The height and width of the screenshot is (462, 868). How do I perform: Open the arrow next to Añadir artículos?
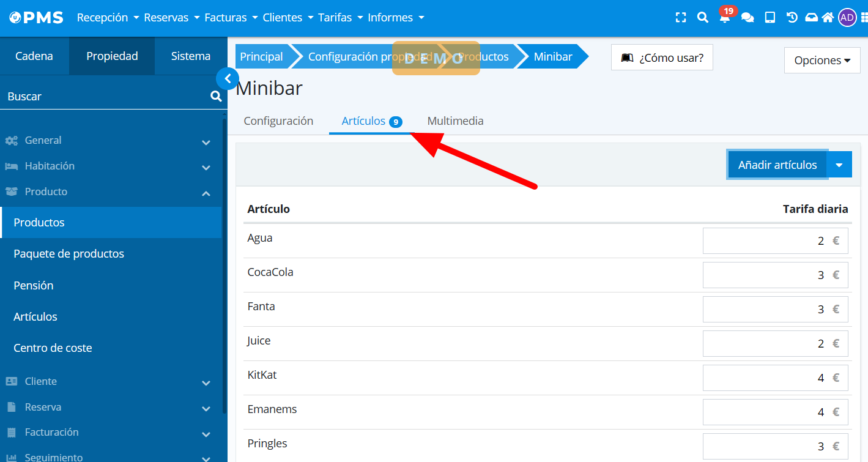839,165
